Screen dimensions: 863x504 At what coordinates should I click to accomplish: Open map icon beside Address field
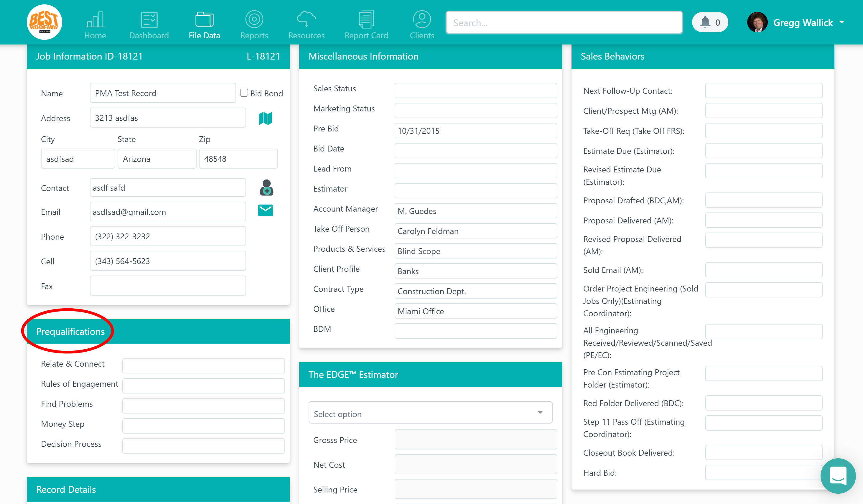265,118
